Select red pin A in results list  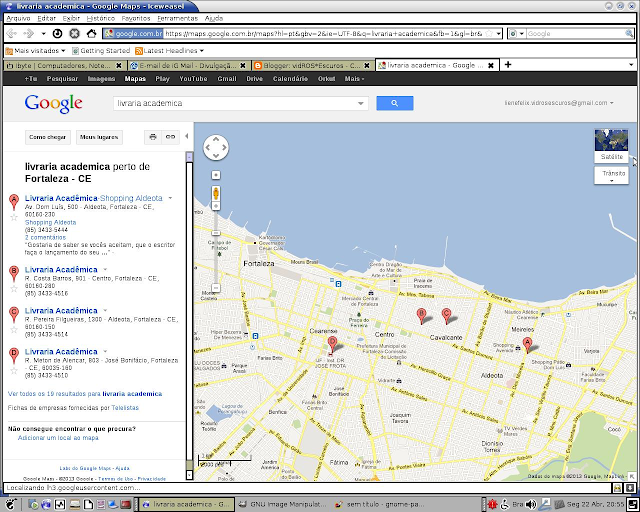(14, 202)
